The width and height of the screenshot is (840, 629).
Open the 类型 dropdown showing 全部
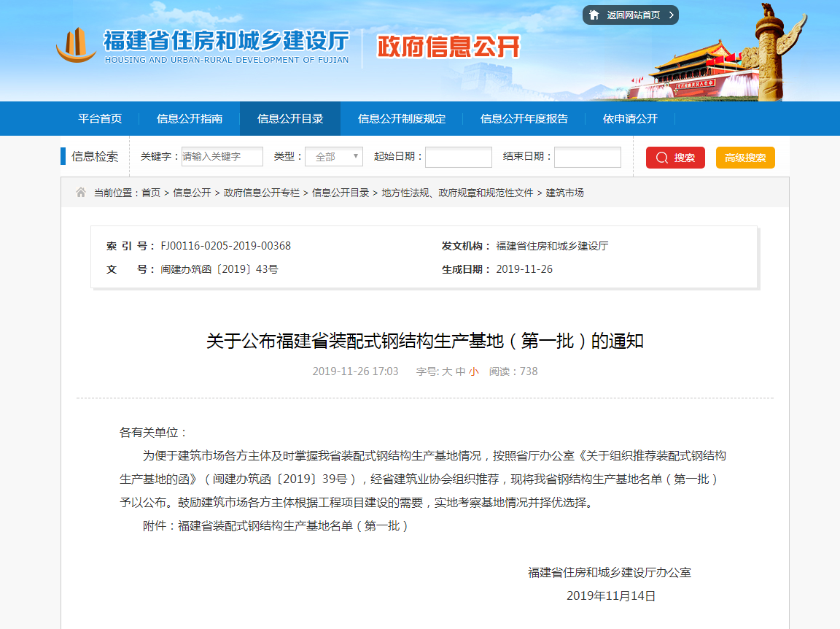(x=334, y=157)
